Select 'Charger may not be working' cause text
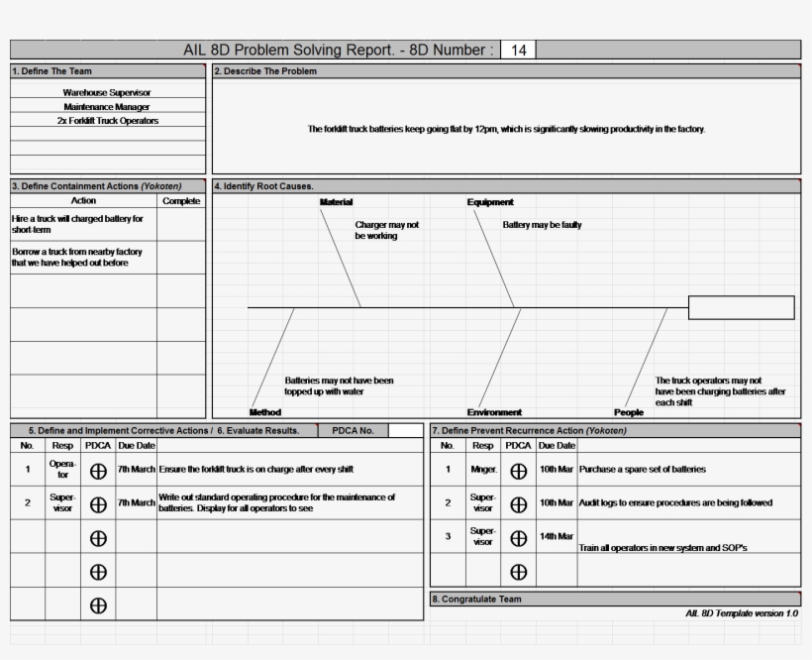Image resolution: width=812 pixels, height=660 pixels. pos(387,230)
